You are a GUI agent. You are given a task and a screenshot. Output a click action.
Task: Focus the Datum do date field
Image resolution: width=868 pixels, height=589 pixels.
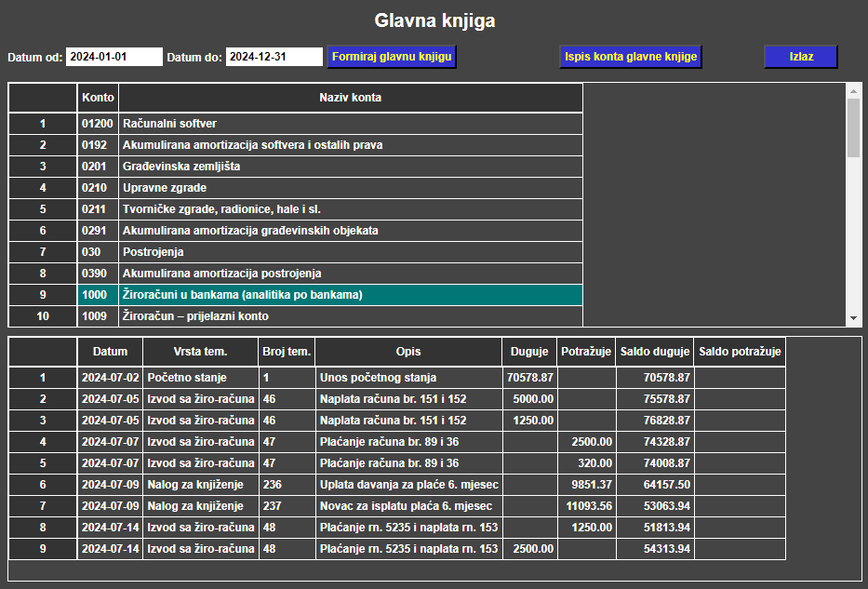(274, 57)
